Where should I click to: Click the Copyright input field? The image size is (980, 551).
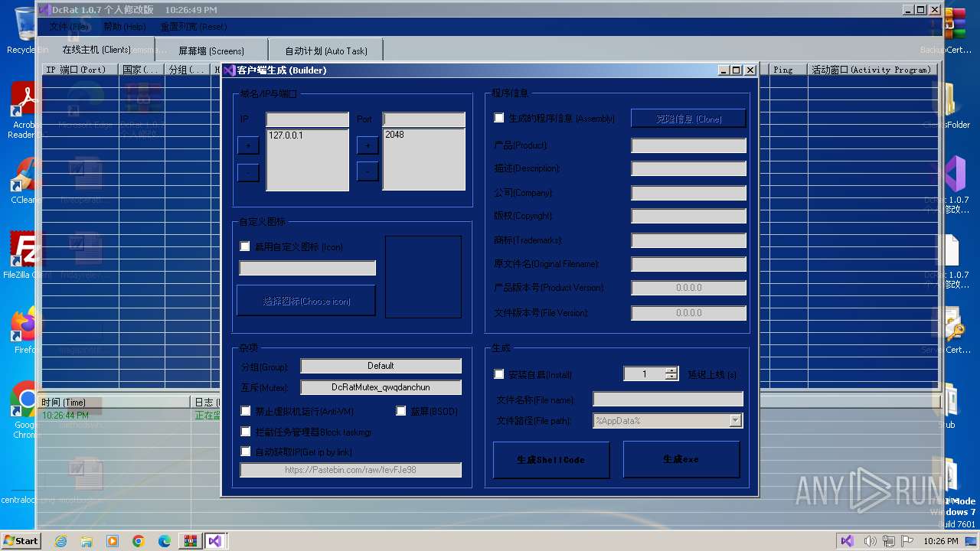coord(688,217)
